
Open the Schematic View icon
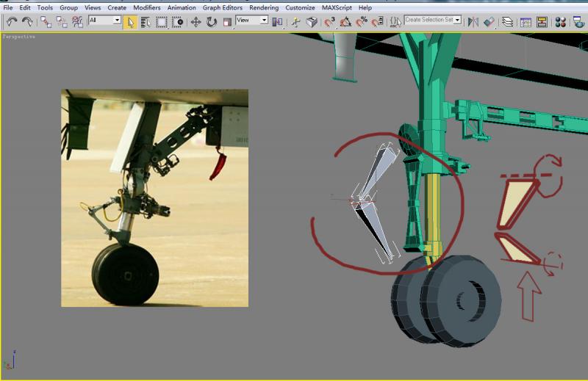click(542, 23)
